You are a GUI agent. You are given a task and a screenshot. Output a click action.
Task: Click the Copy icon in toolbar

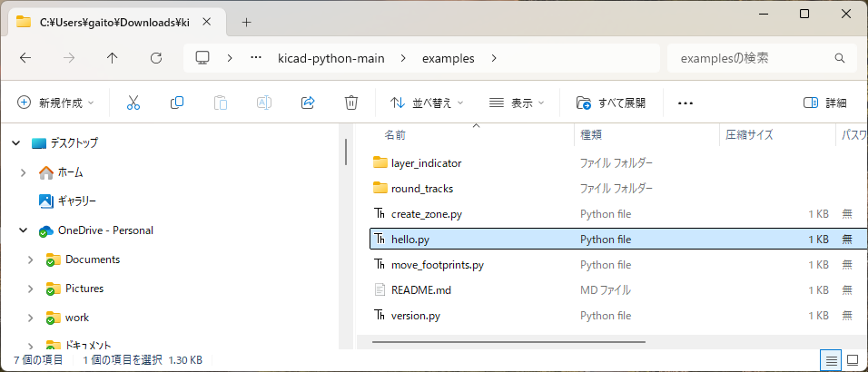tap(177, 103)
